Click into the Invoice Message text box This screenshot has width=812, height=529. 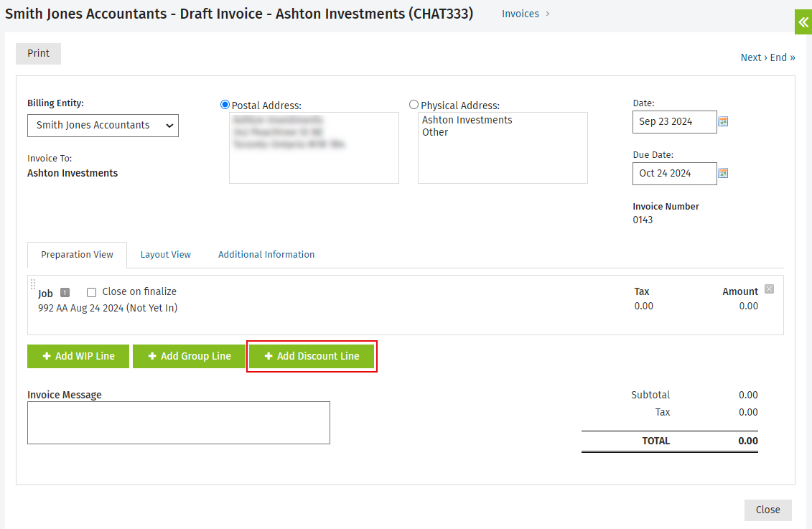pos(179,423)
